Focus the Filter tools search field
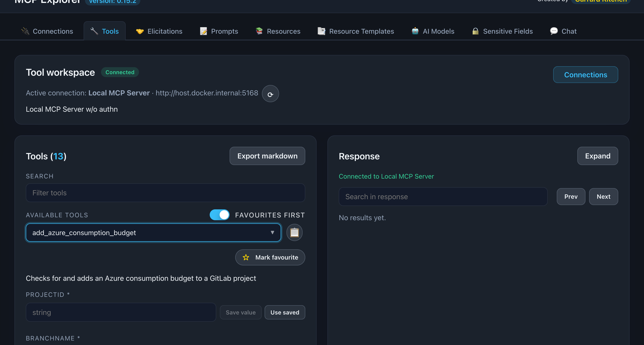The image size is (644, 345). [x=165, y=193]
